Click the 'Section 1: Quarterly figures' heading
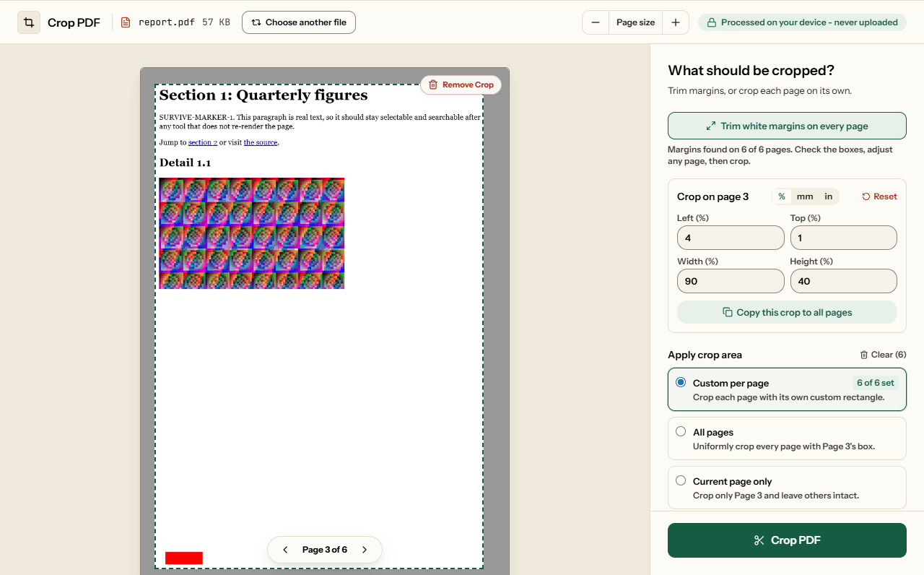This screenshot has width=924, height=575. (x=263, y=95)
